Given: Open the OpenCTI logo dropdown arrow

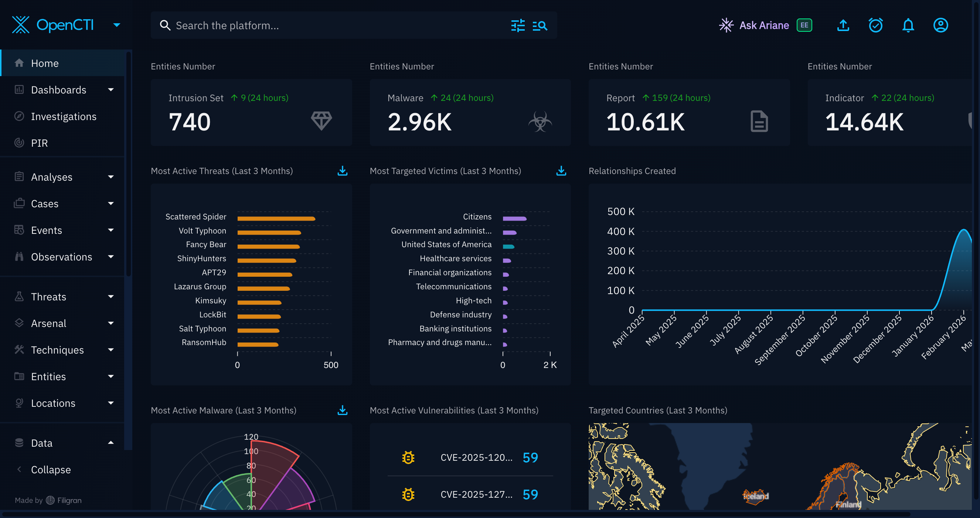Looking at the screenshot, I should click(x=117, y=25).
